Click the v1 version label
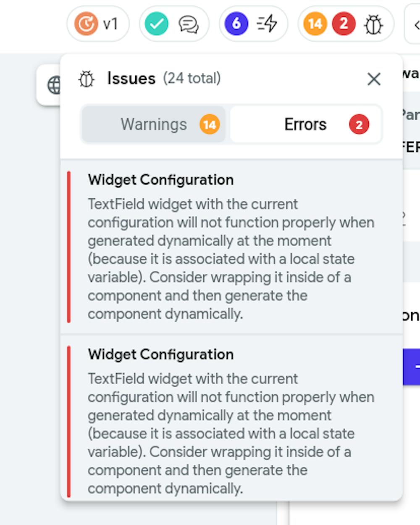The height and width of the screenshot is (525, 420). [110, 24]
